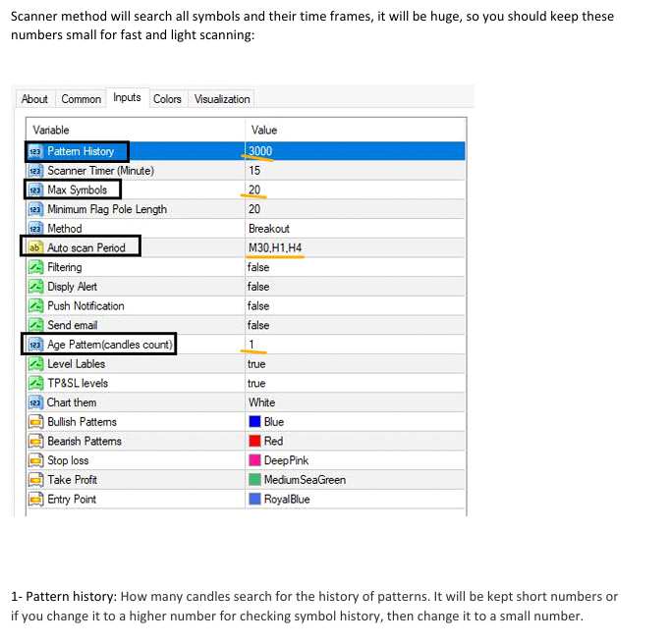The width and height of the screenshot is (671, 644).
Task: Click the Filtering boolean type icon
Action: (x=35, y=267)
